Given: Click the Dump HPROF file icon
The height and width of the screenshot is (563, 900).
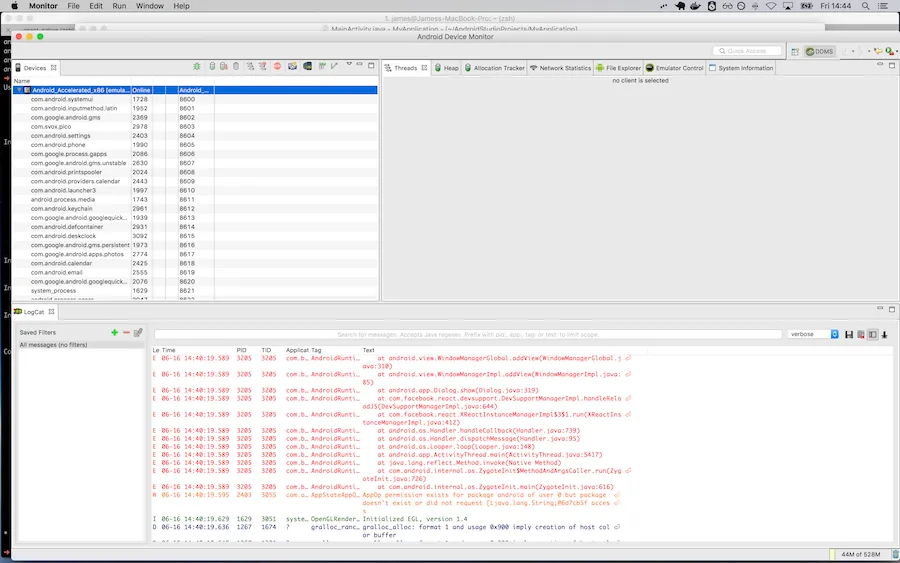Looking at the screenshot, I should click(x=223, y=67).
